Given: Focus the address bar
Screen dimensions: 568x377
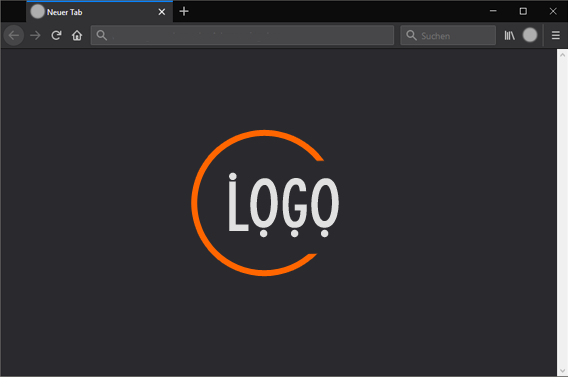Looking at the screenshot, I should 242,35.
